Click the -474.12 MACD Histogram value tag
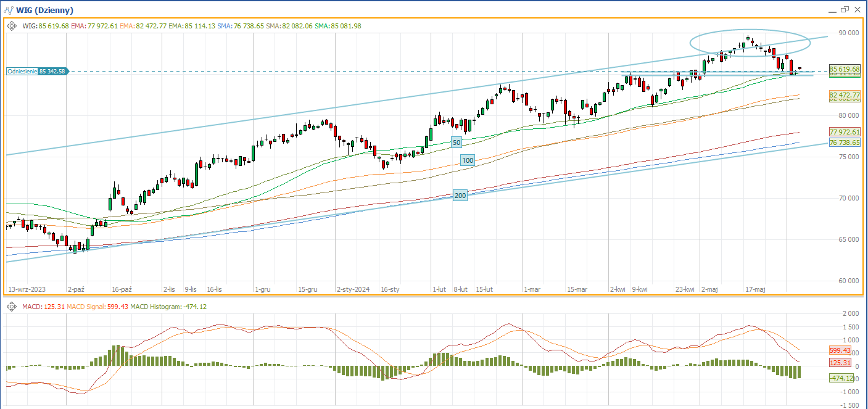The image size is (868, 409). point(841,378)
